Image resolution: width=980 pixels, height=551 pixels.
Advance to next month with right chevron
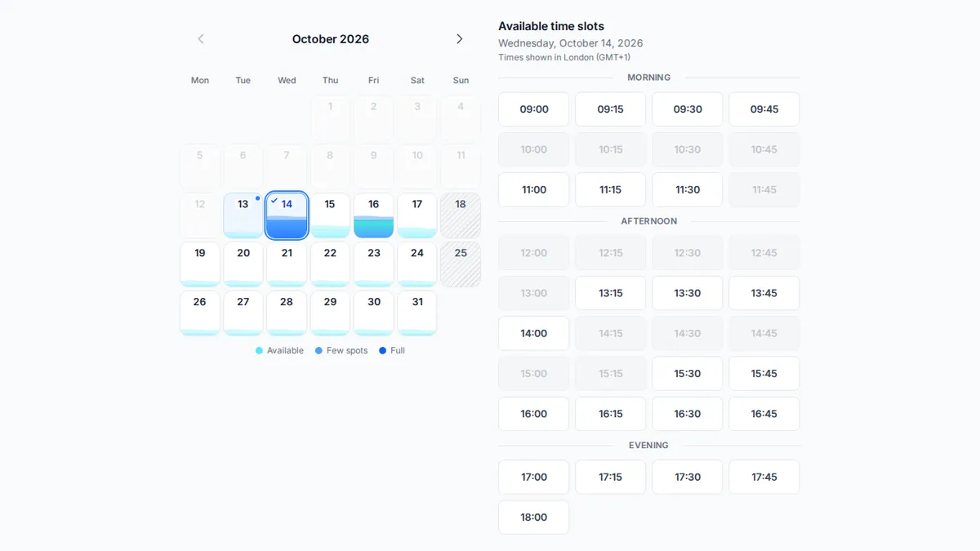pos(460,39)
